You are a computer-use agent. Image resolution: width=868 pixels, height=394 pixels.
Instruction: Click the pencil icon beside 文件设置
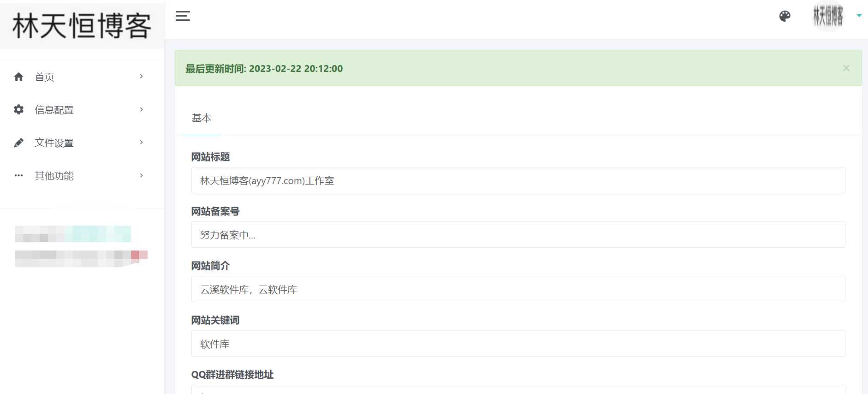coord(18,143)
